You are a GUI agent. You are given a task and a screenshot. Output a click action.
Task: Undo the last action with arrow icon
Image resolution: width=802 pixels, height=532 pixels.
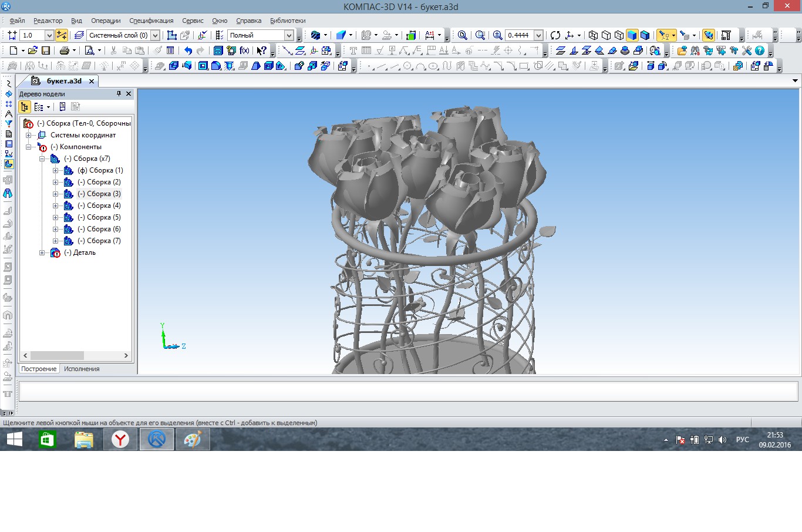click(188, 50)
